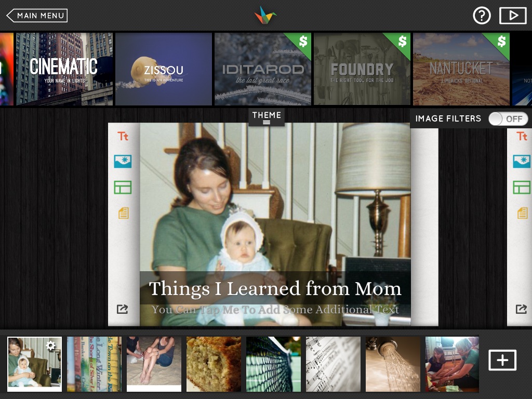Collapse the Theme drawer handle
532x399 pixels.
point(267,117)
